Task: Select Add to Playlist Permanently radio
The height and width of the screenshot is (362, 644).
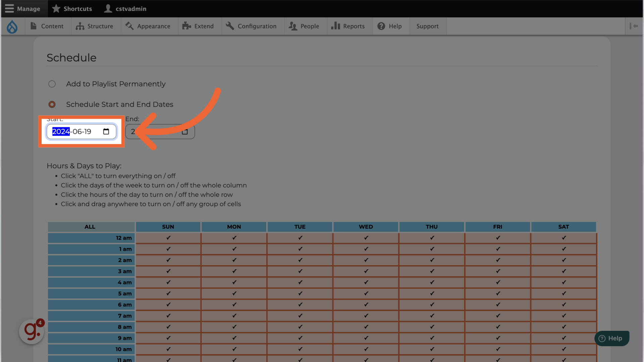Action: (52, 84)
